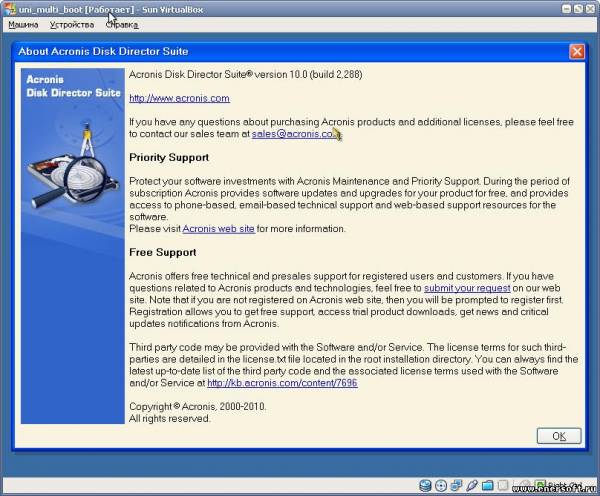Click the hard disk activity status icon

(x=425, y=486)
